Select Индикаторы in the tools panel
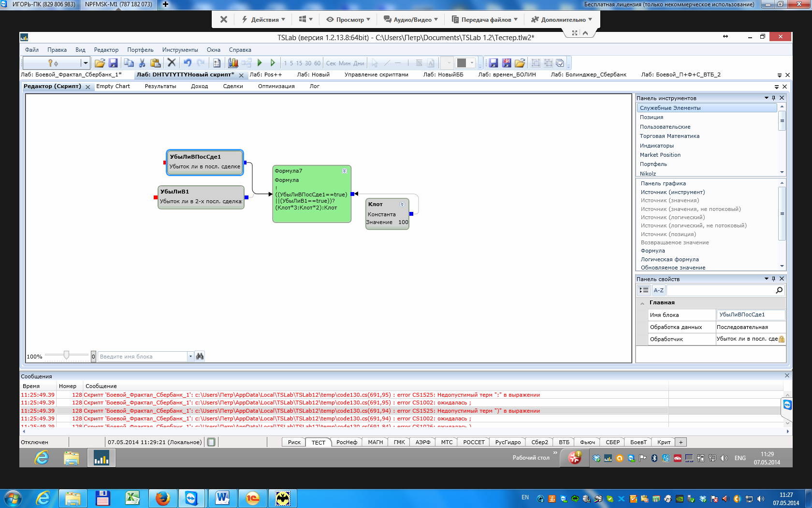Viewport: 812px width, 508px height. point(656,146)
